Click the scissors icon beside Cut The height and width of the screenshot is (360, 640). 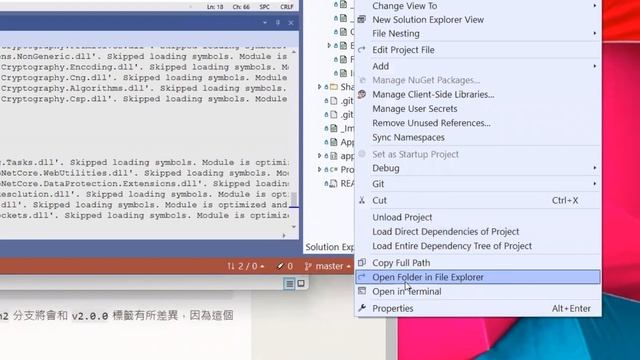pos(362,200)
